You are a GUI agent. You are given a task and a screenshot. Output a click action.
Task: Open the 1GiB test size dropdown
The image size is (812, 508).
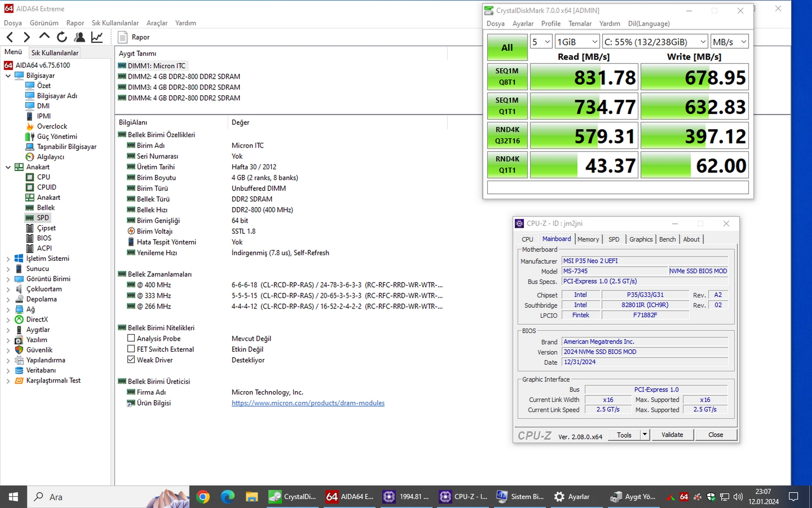click(x=577, y=42)
